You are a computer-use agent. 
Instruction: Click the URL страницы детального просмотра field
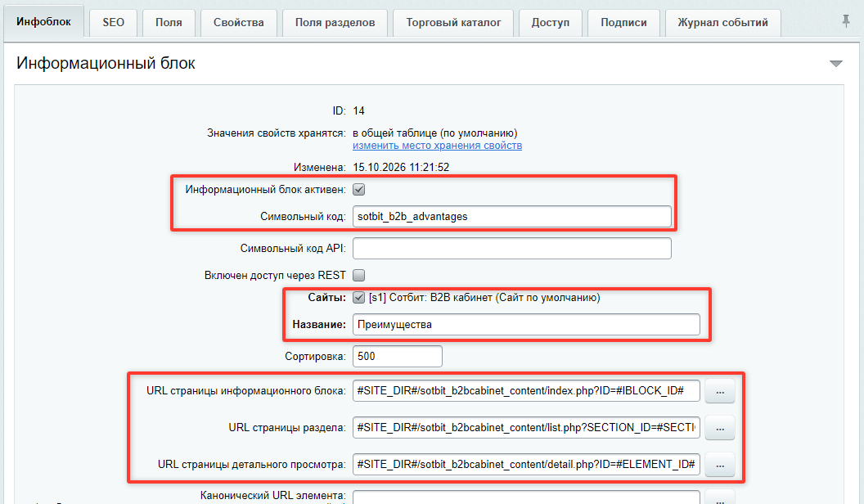[526, 465]
